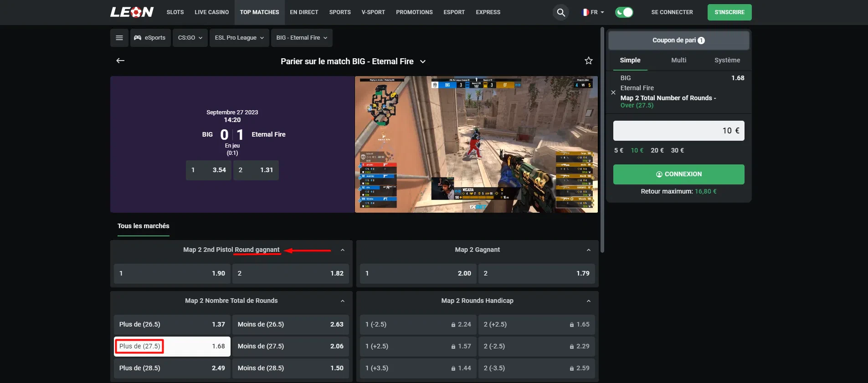Deselect Plus de (27.5) at 1.68

[x=172, y=346]
